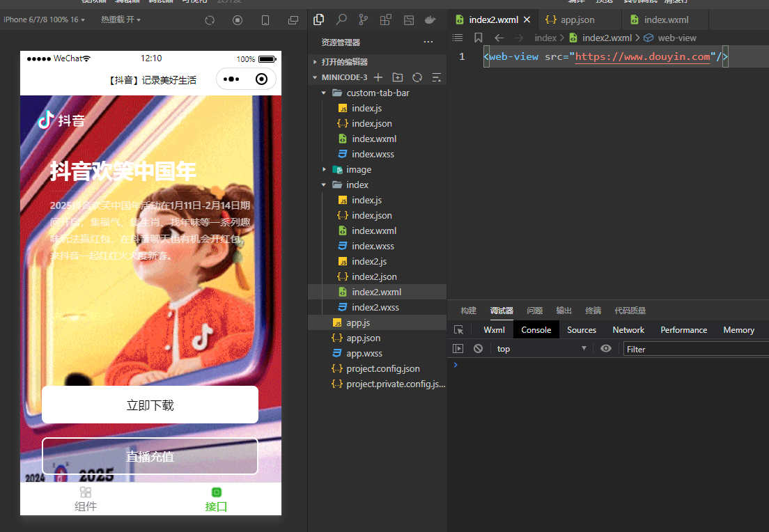This screenshot has width=769, height=532.
Task: Select the 接口 tab in simulator tab bar
Action: click(216, 499)
